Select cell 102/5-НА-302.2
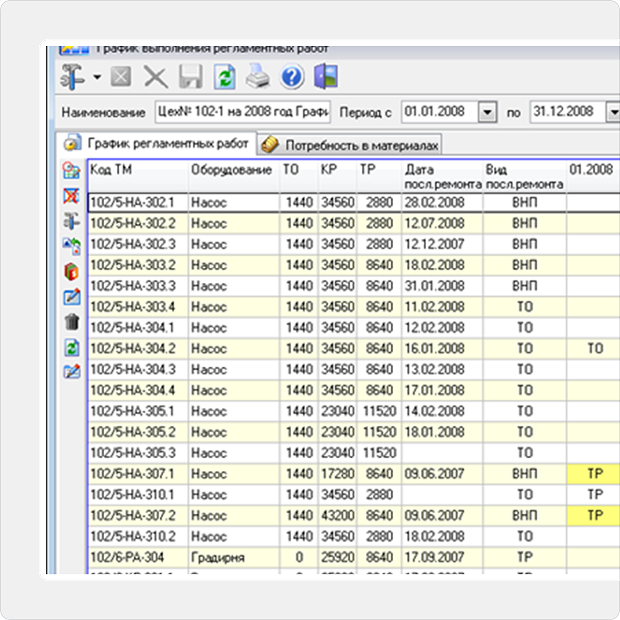620x620 pixels. coord(138,223)
